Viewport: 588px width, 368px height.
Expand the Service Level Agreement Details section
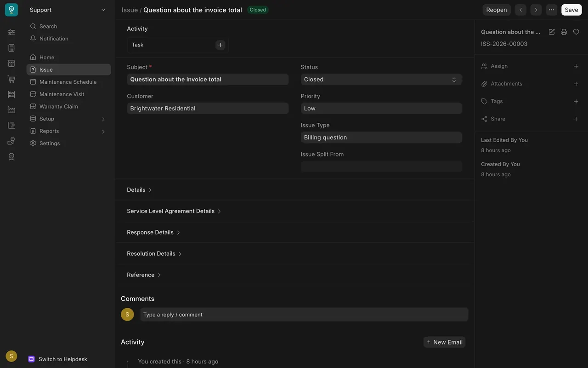[174, 211]
